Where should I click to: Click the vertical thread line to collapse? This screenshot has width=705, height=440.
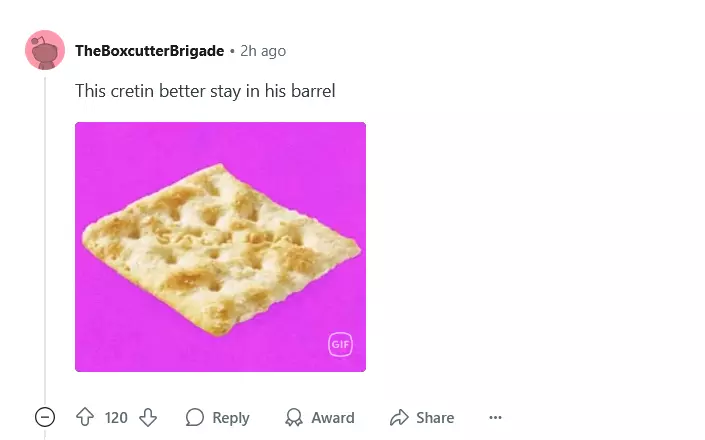point(45,238)
